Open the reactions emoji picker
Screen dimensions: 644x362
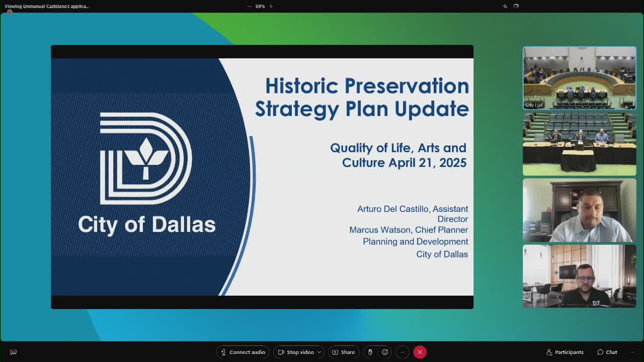click(385, 352)
